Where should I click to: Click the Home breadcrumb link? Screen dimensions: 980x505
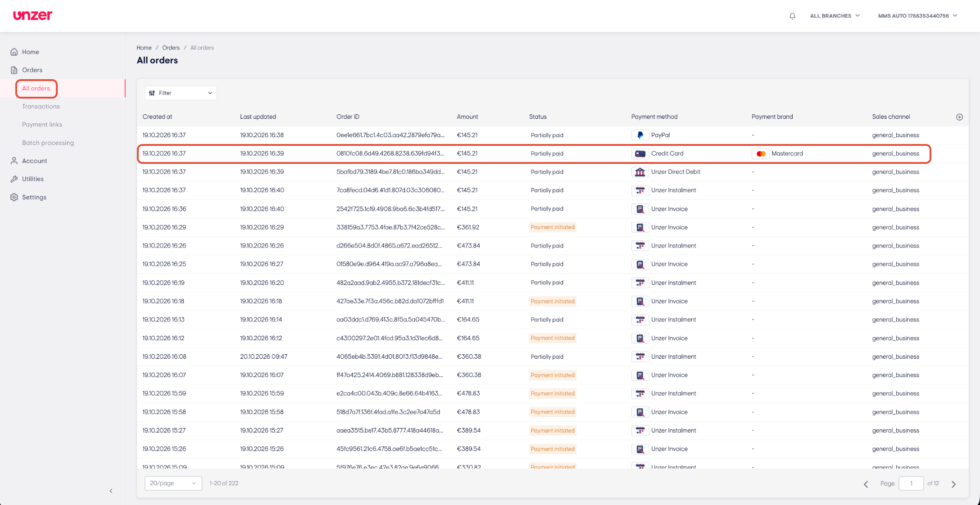click(x=144, y=48)
